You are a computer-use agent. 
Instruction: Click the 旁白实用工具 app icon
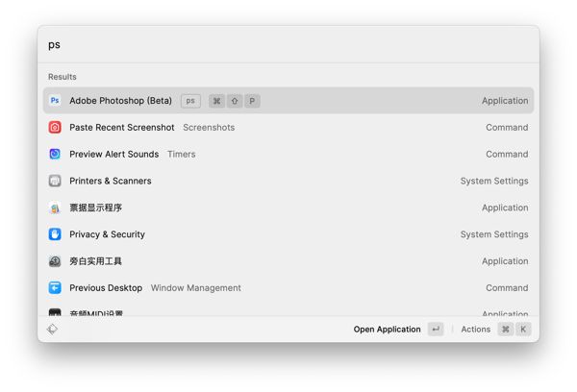pyautogui.click(x=55, y=261)
